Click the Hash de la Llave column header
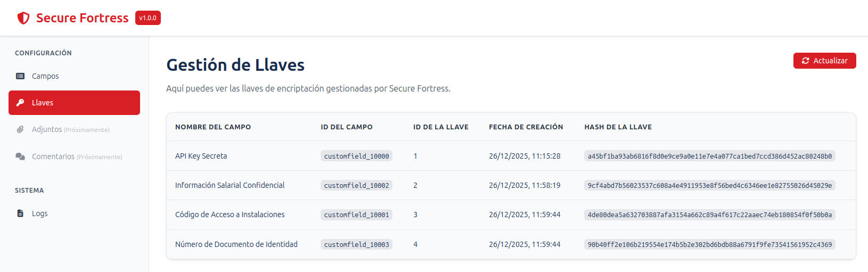 click(618, 127)
